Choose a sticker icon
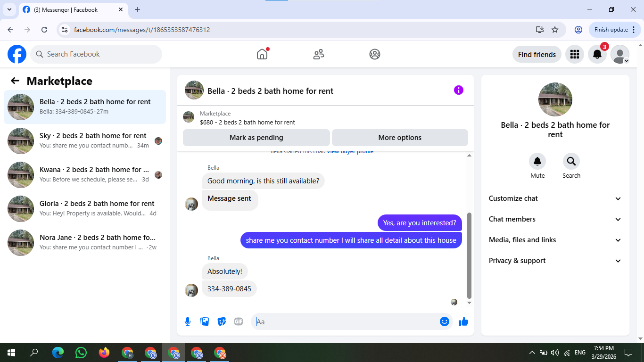 click(x=222, y=321)
